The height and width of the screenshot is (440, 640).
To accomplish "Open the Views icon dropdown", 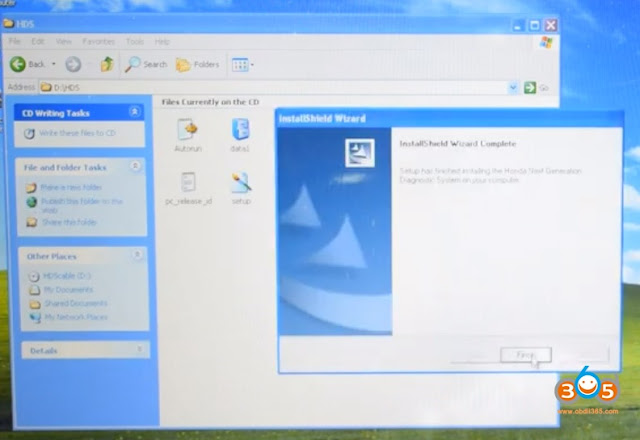I will pos(242,64).
